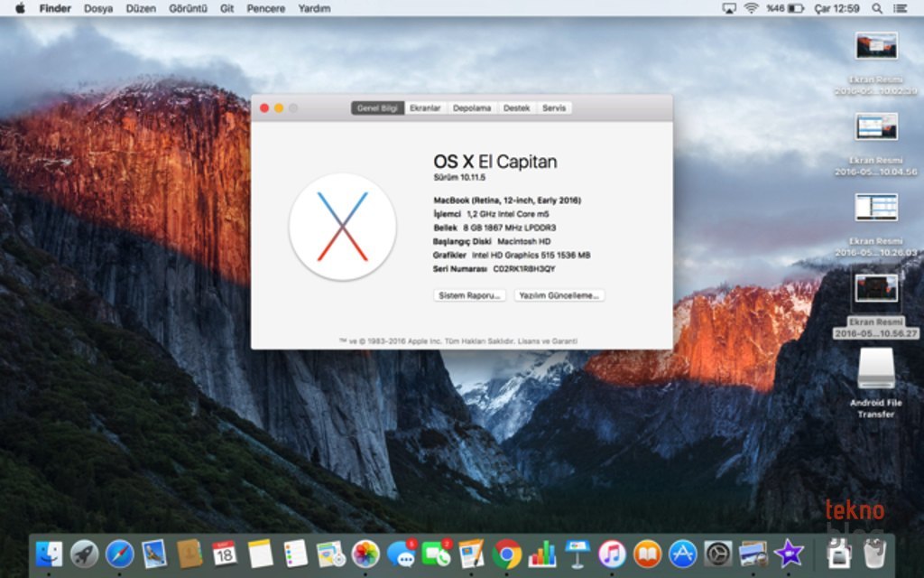Open Reminders list icon in Dock
Screen dimensions: 924x578
tap(295, 554)
